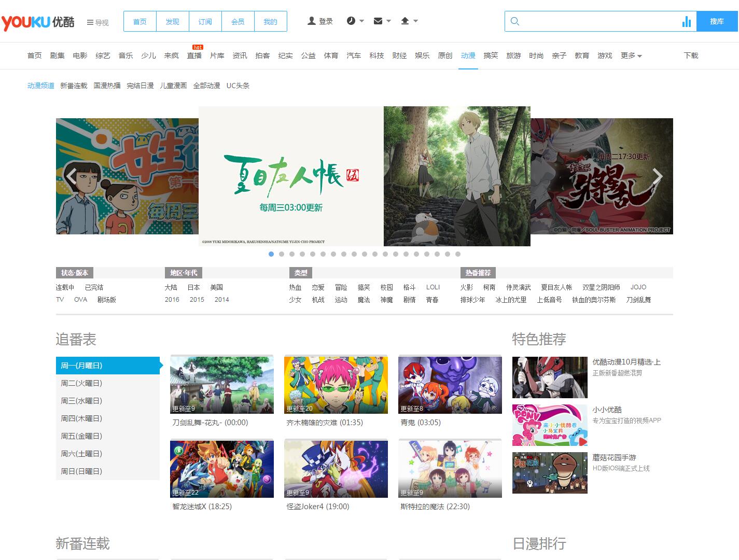Open the upload arrow icon
The width and height of the screenshot is (739, 560).
point(405,21)
